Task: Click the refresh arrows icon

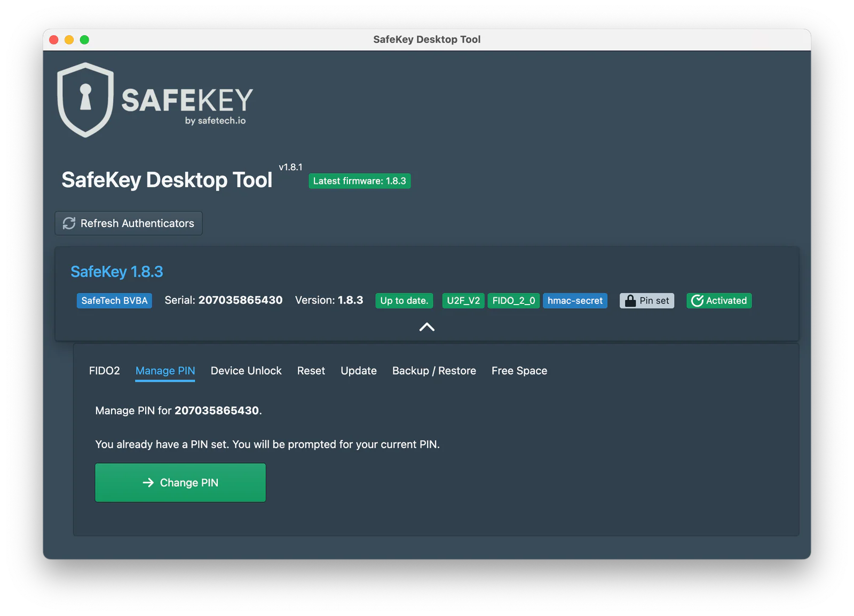Action: 69,223
